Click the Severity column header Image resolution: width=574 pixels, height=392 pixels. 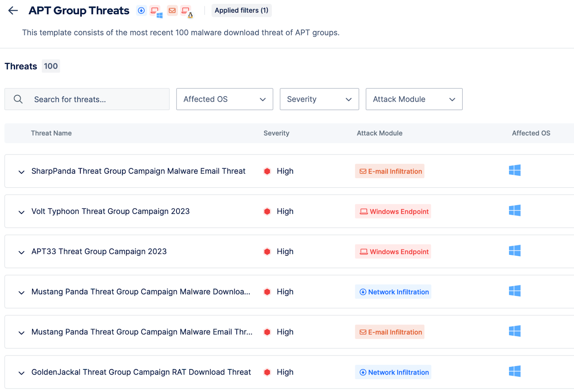[x=276, y=133]
